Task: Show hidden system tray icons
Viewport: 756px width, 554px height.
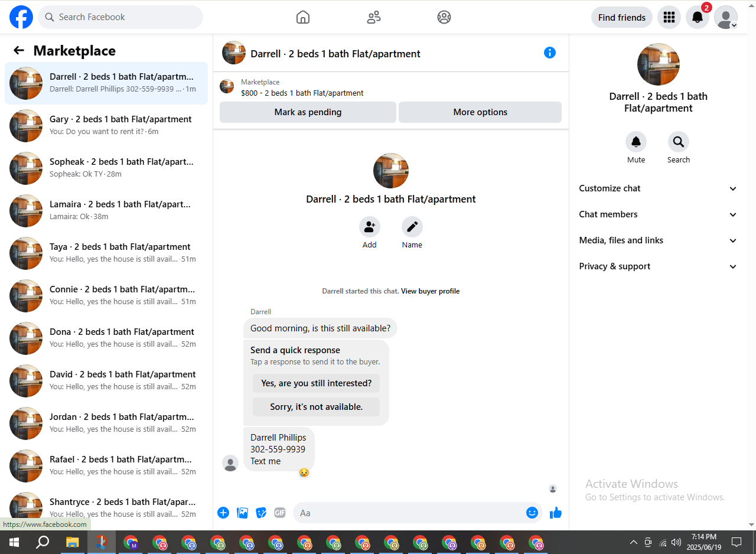Action: tap(634, 542)
